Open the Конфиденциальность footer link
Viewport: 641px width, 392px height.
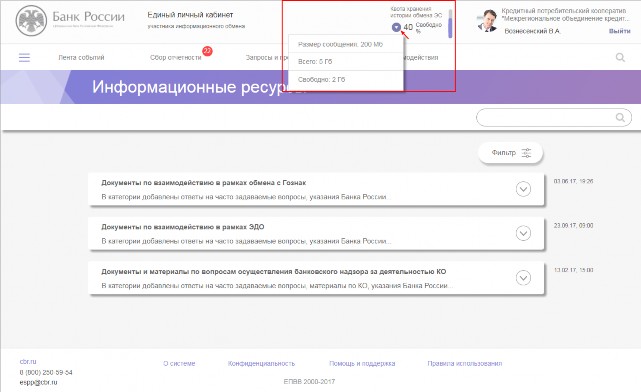[x=261, y=363]
